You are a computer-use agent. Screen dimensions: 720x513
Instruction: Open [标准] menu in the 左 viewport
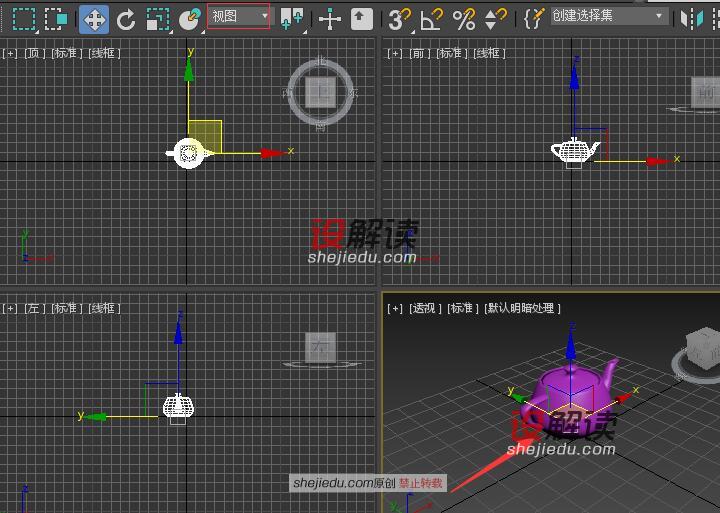67,308
